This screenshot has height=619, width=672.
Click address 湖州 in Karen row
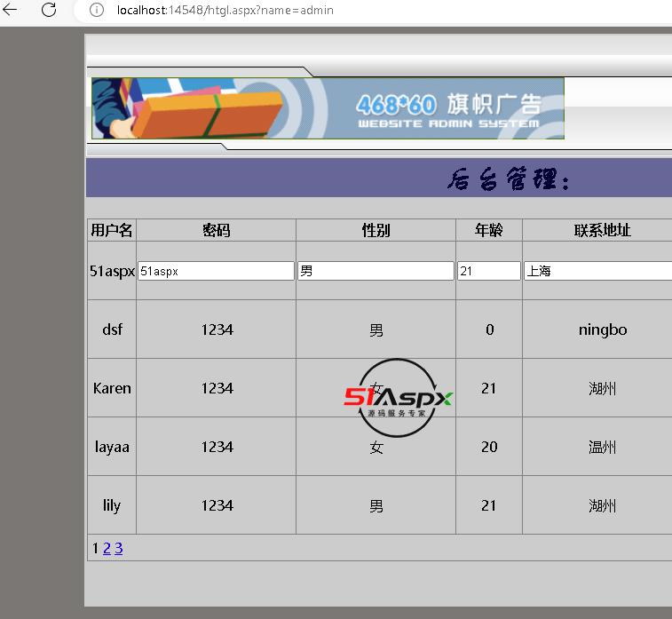(x=602, y=389)
